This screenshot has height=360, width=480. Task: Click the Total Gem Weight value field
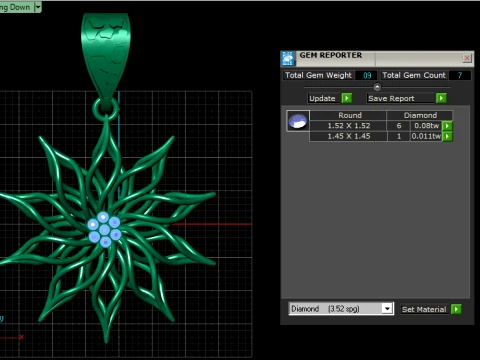pyautogui.click(x=367, y=75)
